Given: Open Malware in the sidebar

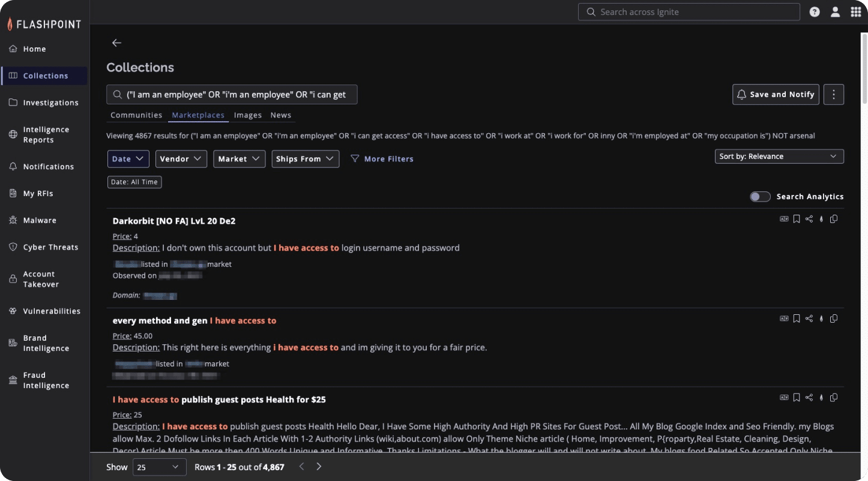Looking at the screenshot, I should pyautogui.click(x=40, y=220).
